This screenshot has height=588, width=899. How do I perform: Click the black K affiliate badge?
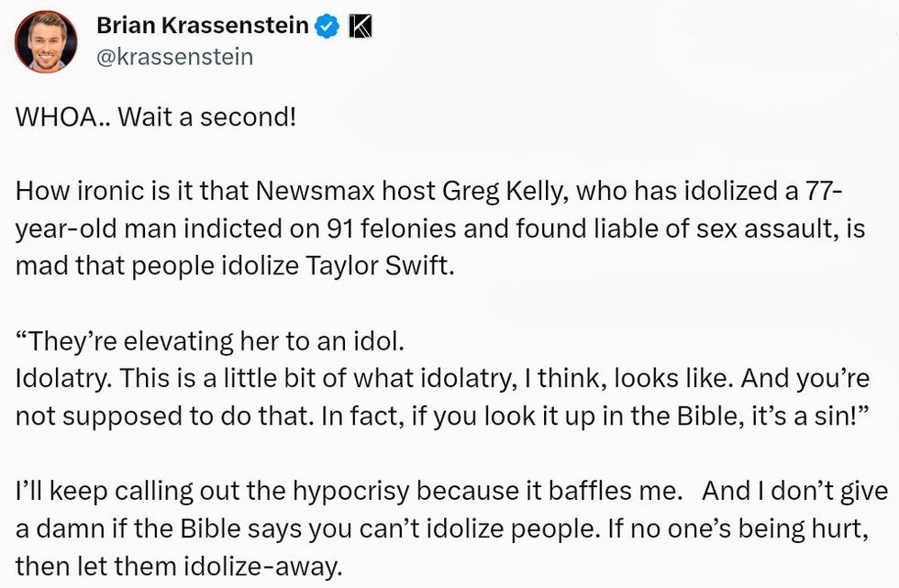point(361,27)
